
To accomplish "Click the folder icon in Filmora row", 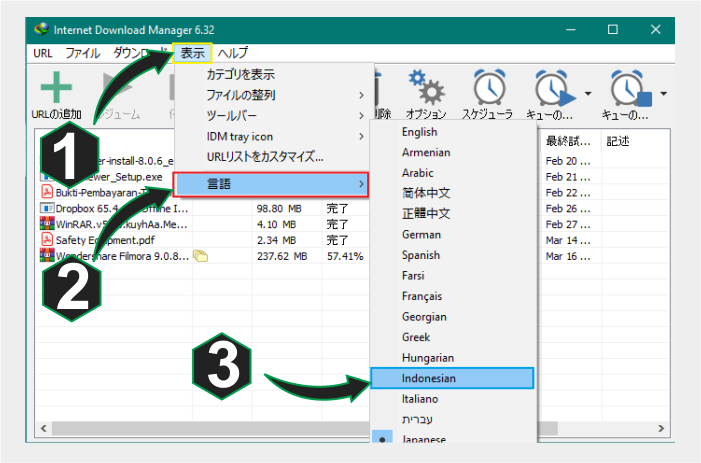I will point(200,256).
